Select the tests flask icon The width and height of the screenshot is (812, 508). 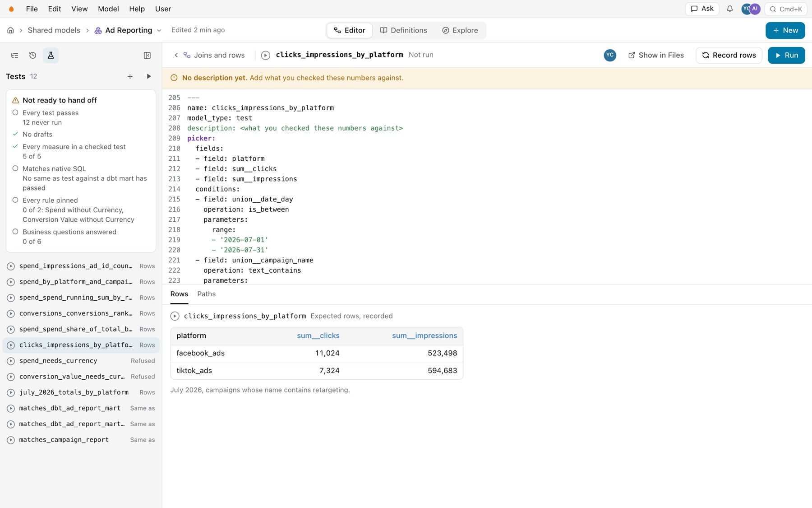[x=51, y=55]
